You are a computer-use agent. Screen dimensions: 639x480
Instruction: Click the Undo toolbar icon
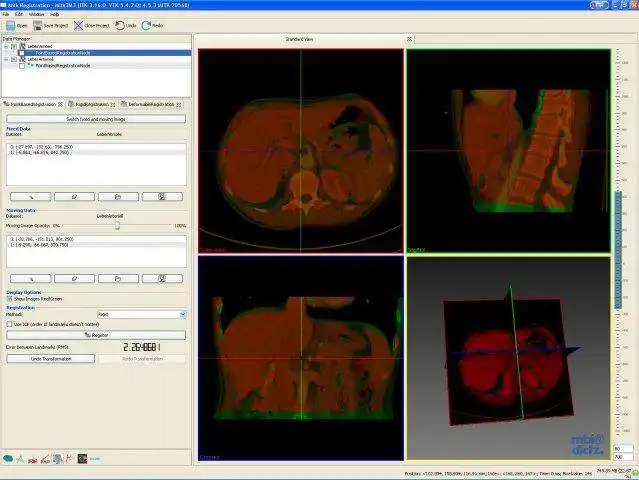click(x=119, y=26)
